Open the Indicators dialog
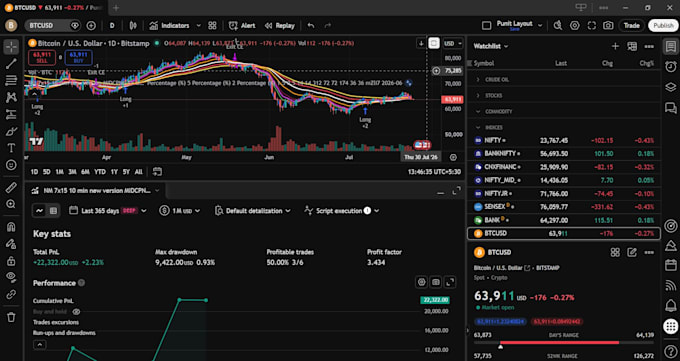The width and height of the screenshot is (680, 361). pyautogui.click(x=170, y=26)
